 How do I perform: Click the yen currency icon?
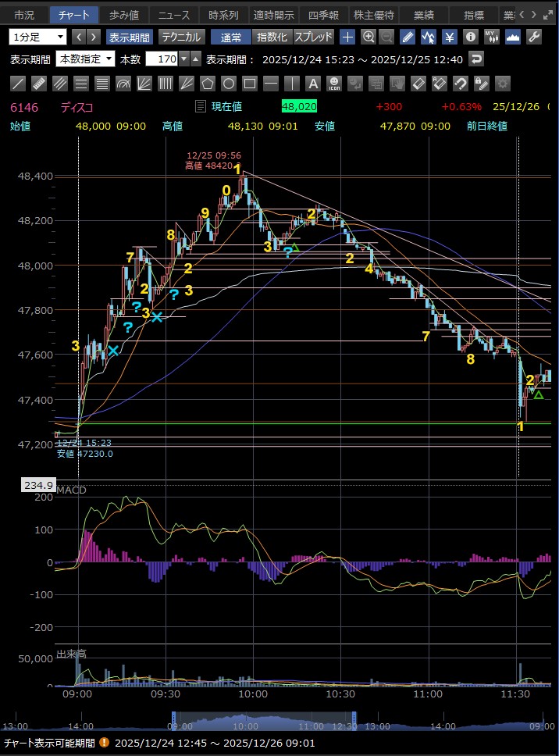click(450, 37)
